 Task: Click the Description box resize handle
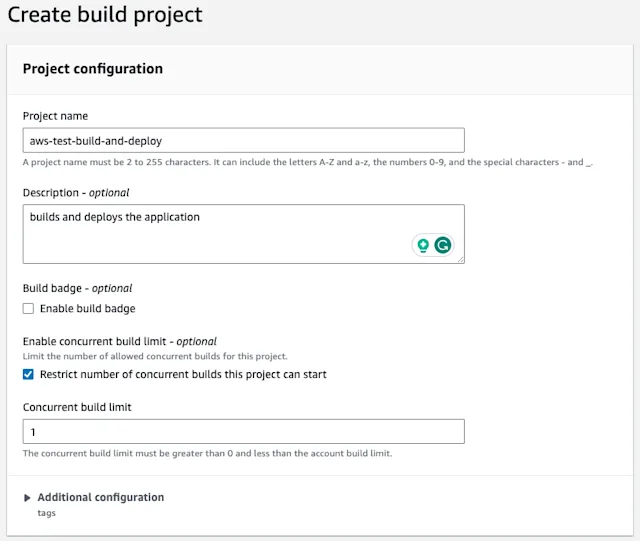pos(460,259)
